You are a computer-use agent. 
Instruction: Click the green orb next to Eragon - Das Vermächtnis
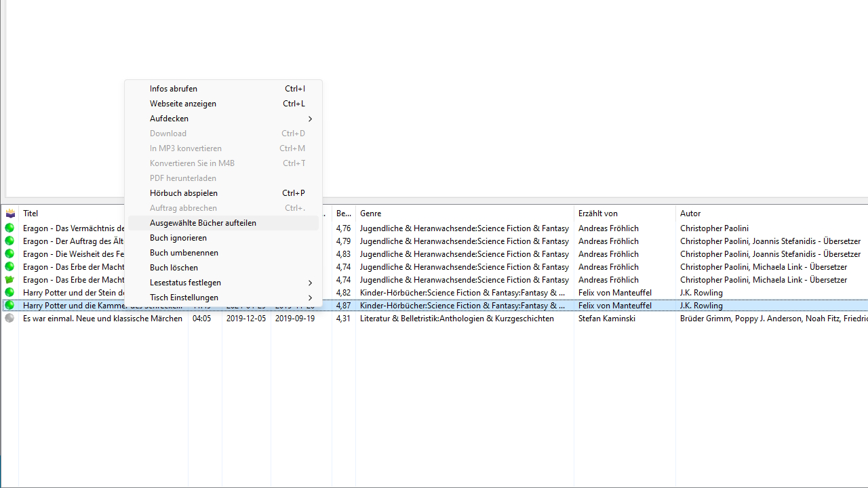[9, 228]
